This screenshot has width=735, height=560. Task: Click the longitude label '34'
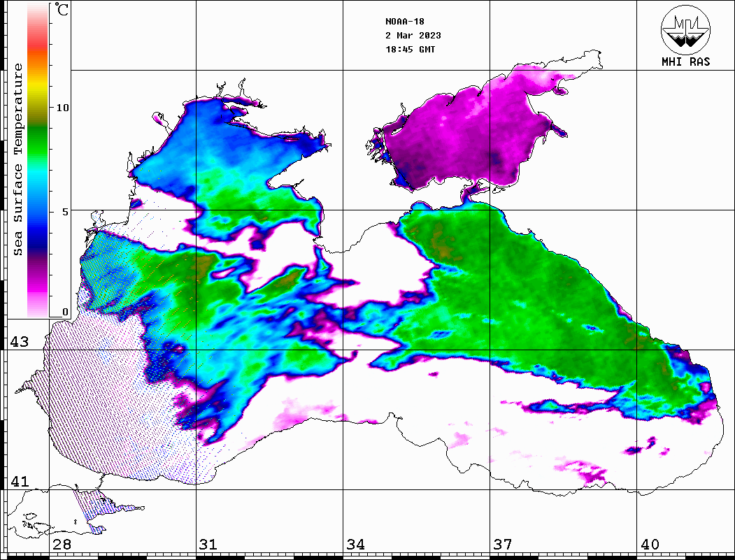356,545
